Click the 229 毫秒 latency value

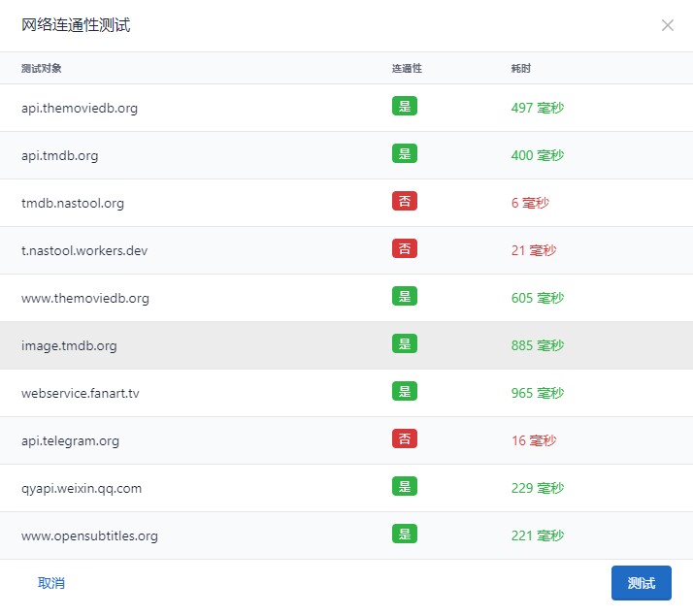click(x=538, y=488)
